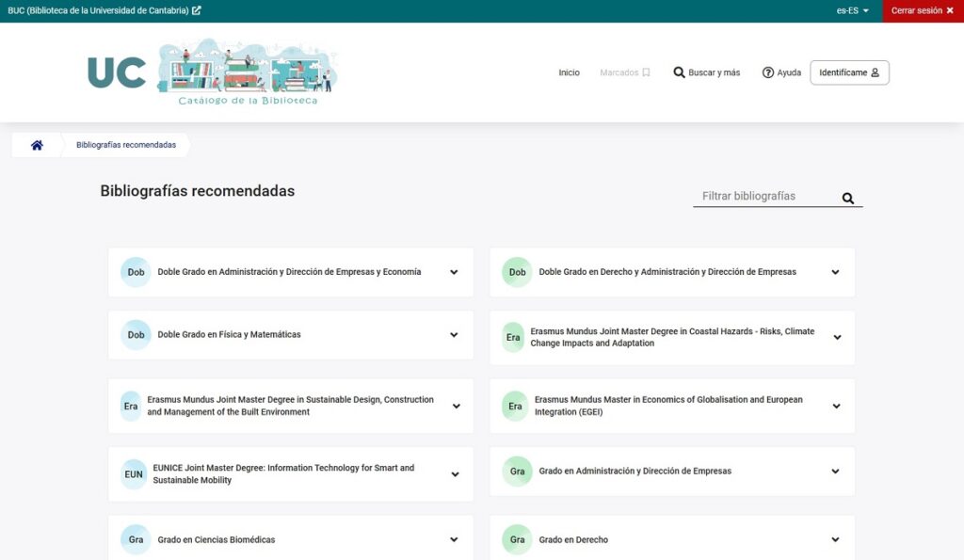The width and height of the screenshot is (964, 560).
Task: Open the Marcados menu item
Action: coord(621,72)
